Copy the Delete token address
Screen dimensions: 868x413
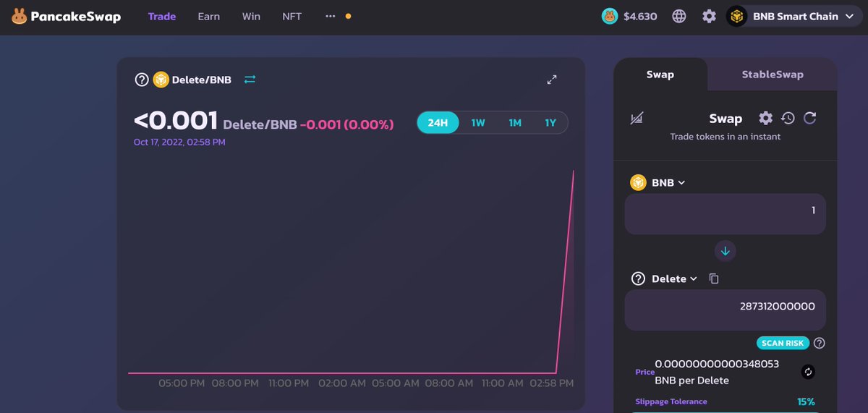[x=714, y=278]
